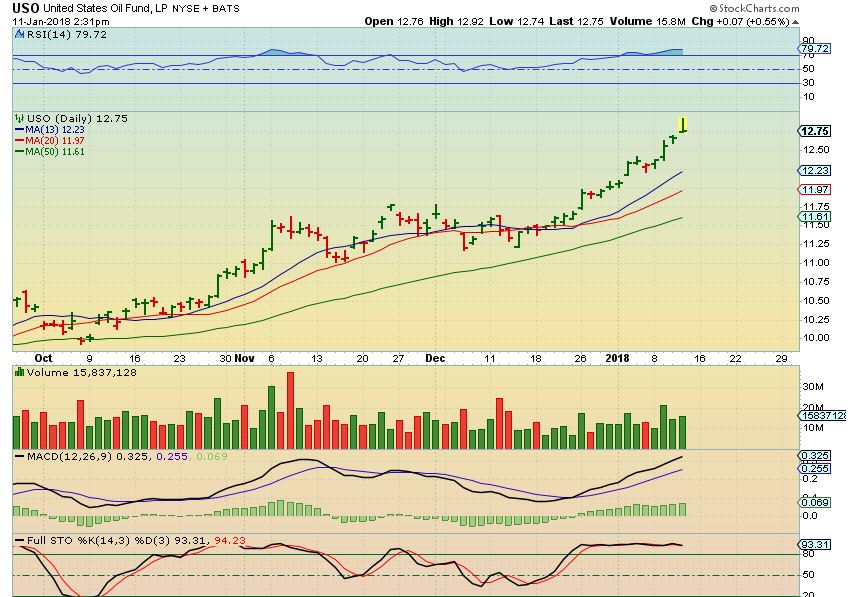The width and height of the screenshot is (856, 597).
Task: Click the StockCharts.com copyright logo
Action: coord(754,8)
